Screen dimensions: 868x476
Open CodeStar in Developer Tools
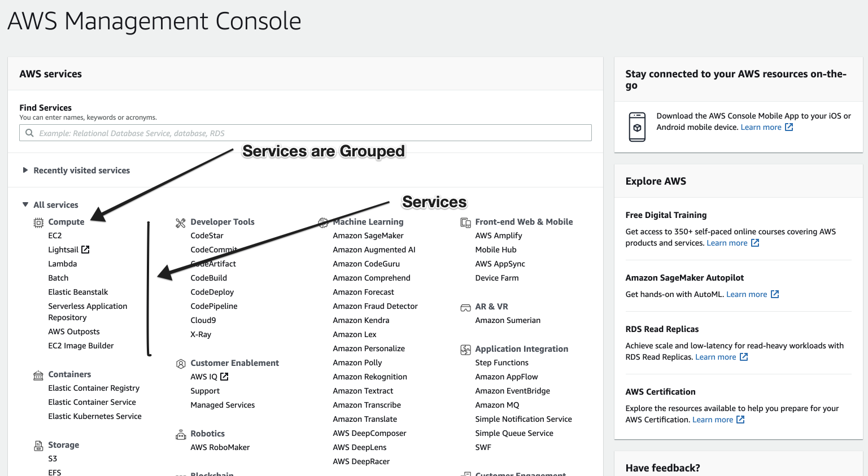(207, 235)
